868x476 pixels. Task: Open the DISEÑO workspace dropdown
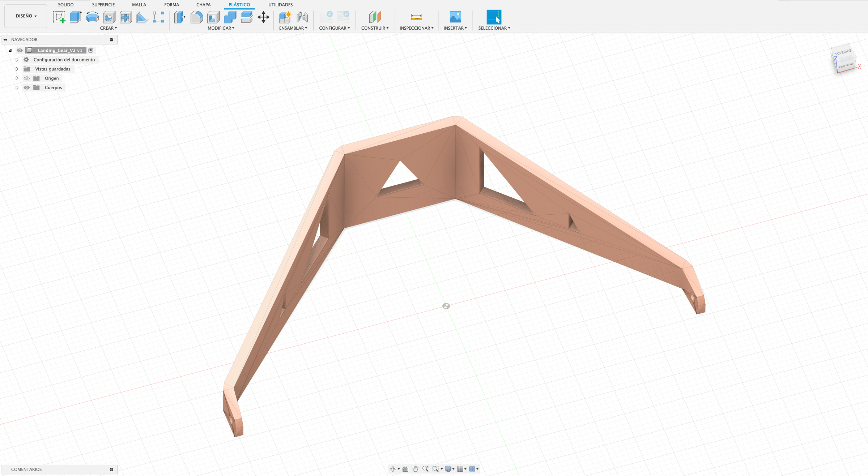[26, 16]
